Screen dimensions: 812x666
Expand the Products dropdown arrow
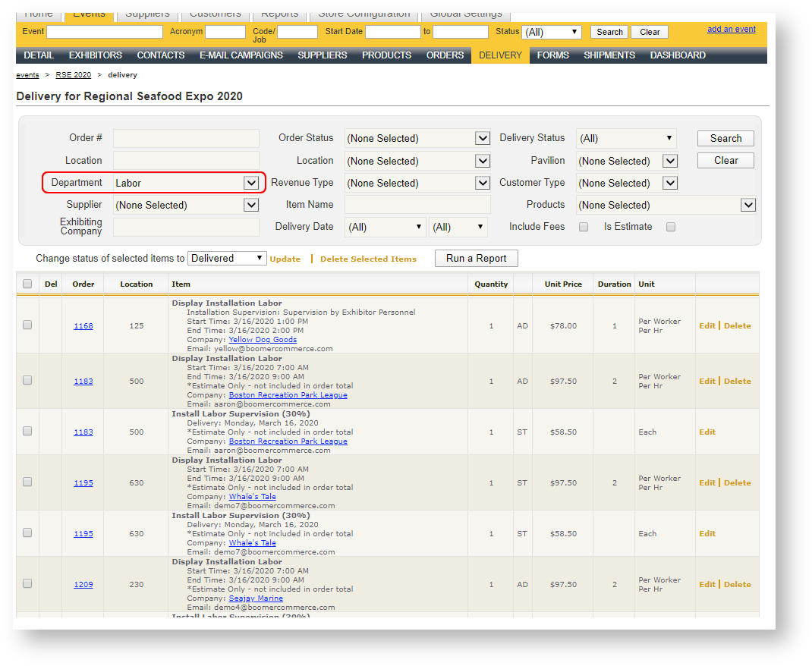coord(748,205)
